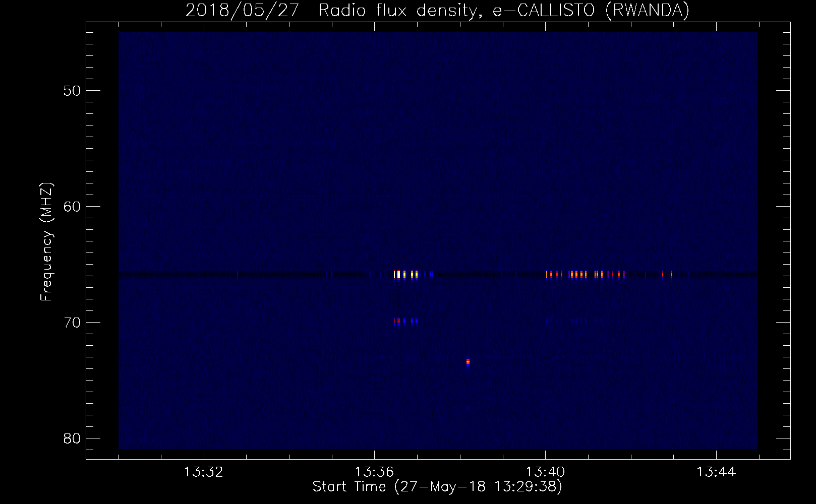
Task: Click the '70' frequency tick label
Action: pyautogui.click(x=72, y=323)
